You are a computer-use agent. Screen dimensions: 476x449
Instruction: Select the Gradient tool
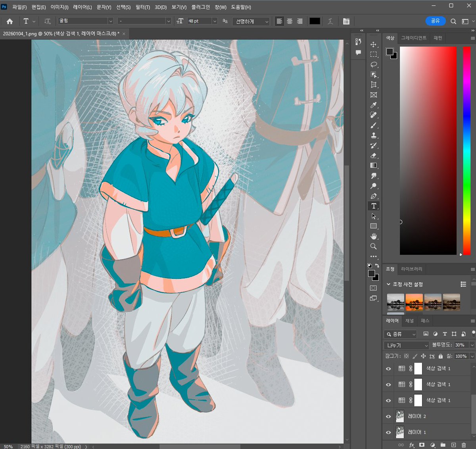click(x=373, y=166)
